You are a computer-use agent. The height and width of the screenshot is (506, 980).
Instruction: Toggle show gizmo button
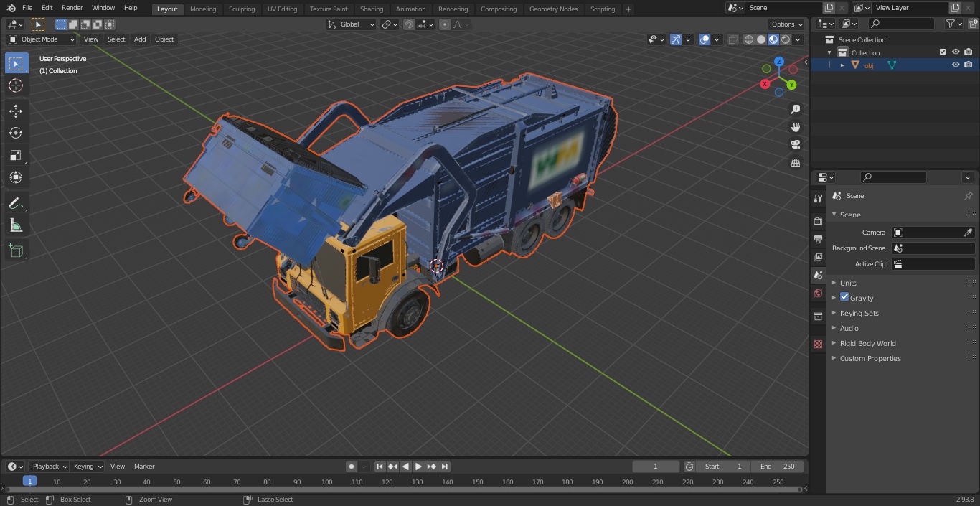675,39
